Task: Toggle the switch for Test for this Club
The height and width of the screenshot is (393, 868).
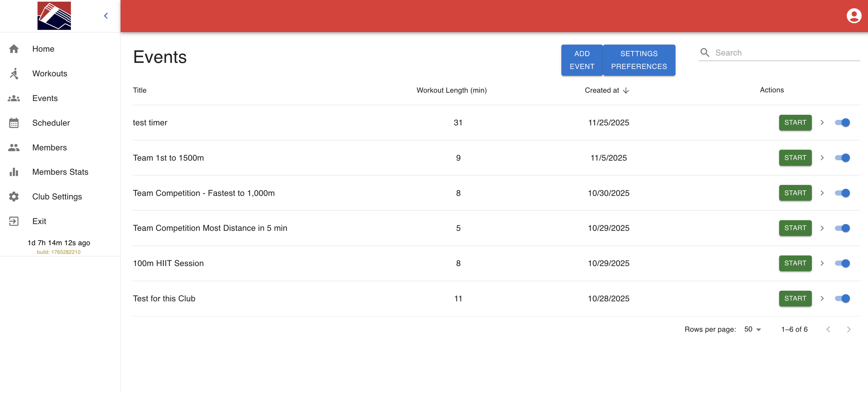Action: point(842,299)
